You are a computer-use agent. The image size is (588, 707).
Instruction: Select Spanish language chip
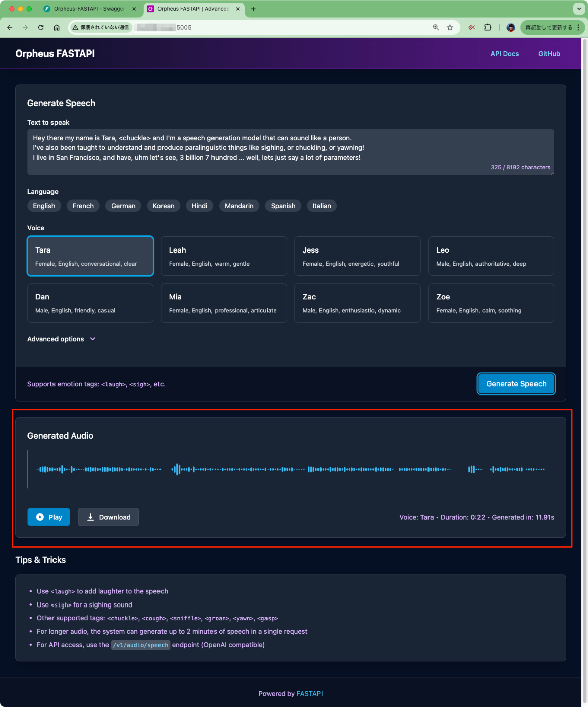point(283,206)
